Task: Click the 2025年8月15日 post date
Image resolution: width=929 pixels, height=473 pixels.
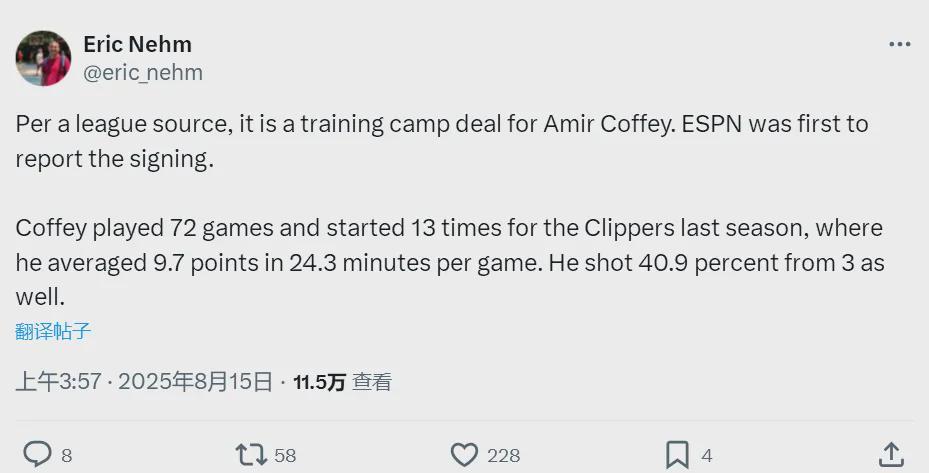Action: [195, 381]
